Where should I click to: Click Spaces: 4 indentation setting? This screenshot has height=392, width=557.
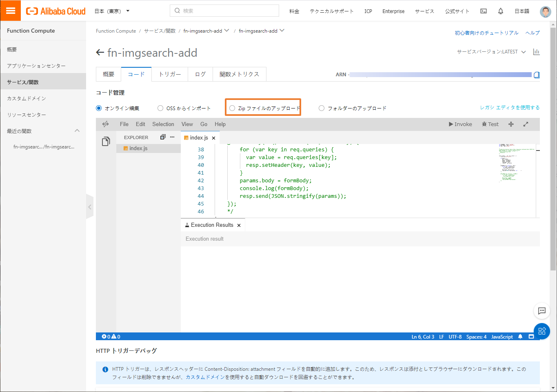(476, 337)
